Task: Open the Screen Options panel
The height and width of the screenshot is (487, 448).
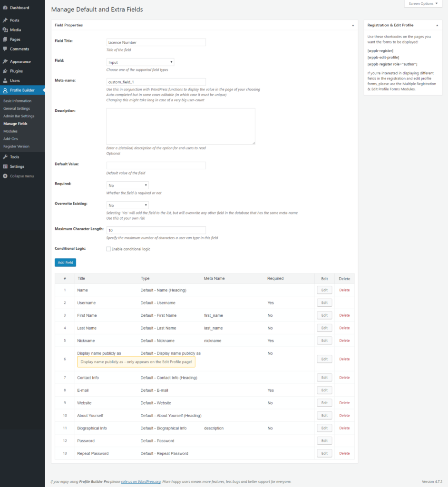Action: pos(423,4)
